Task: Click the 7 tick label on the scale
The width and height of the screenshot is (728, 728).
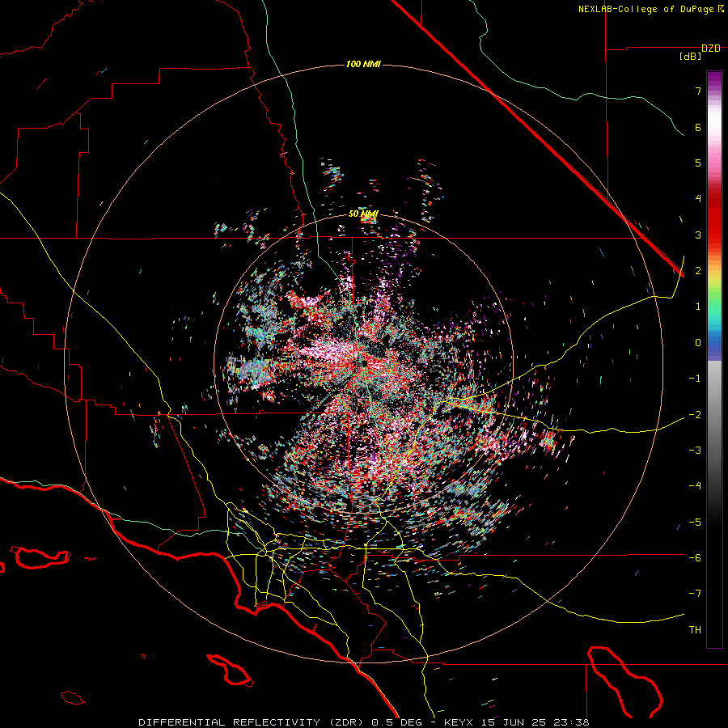Action: 698,91
